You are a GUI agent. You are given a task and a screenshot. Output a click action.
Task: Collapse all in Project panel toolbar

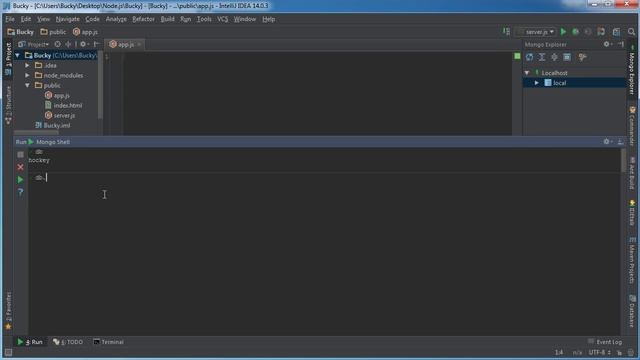tap(68, 44)
